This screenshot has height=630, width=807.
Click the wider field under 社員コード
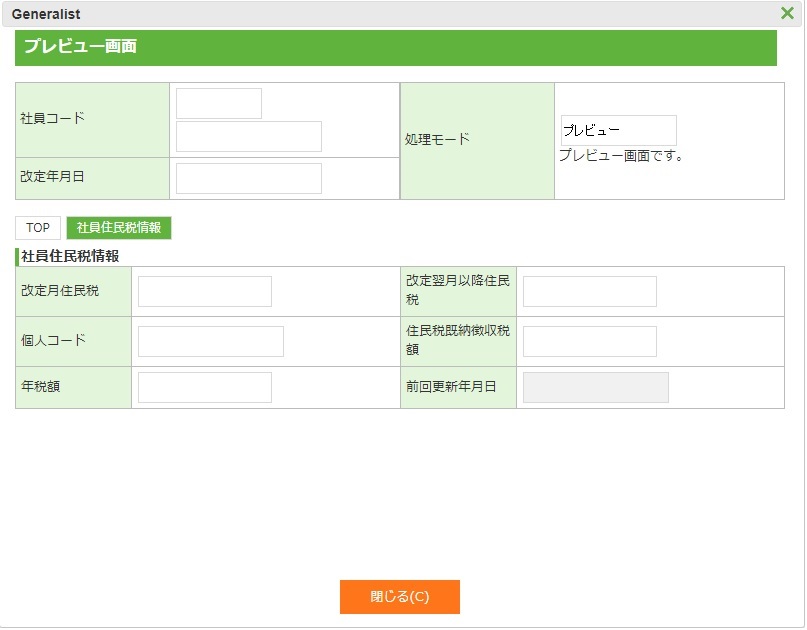click(249, 137)
